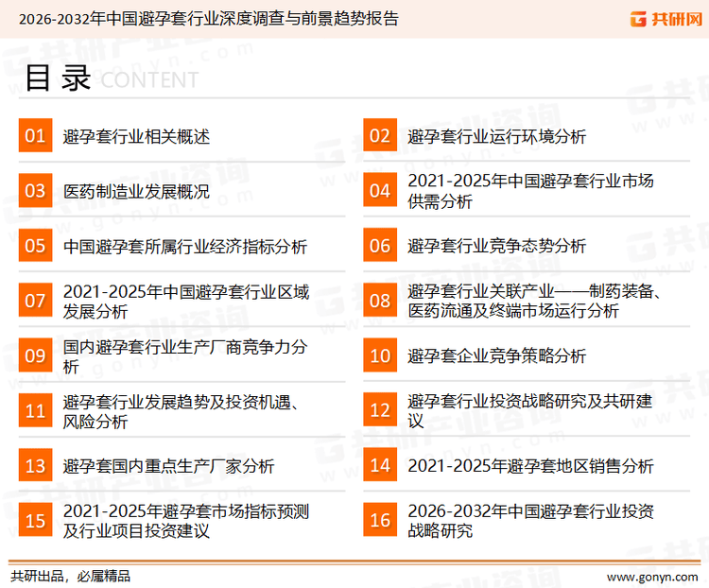Click the 目录 CONTENT heading
The image size is (709, 588).
click(110, 79)
